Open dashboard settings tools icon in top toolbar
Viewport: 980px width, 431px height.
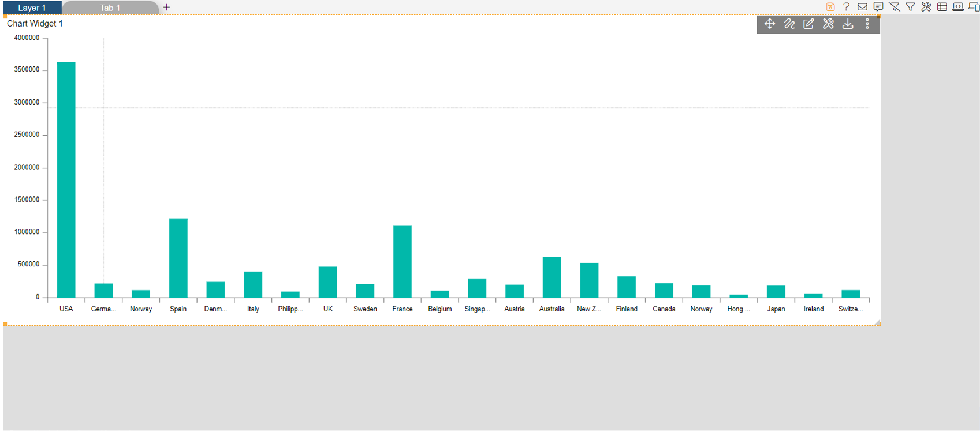(x=926, y=7)
